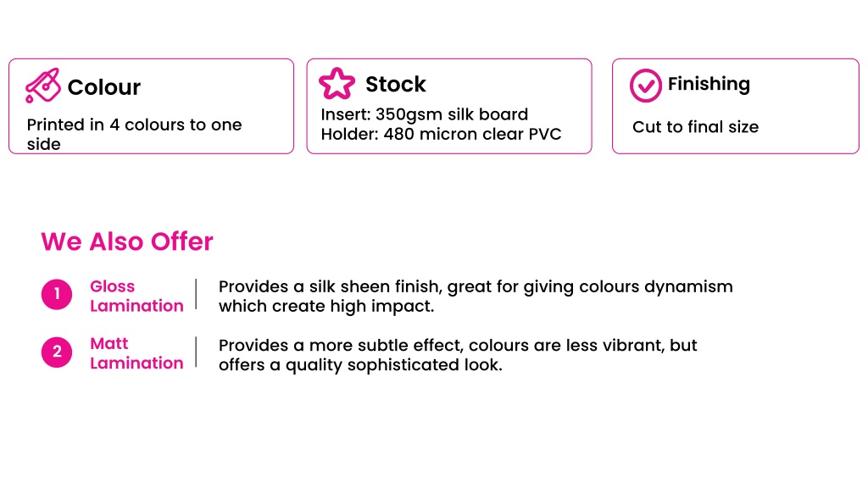Click the Gloss Lamination label
Viewport: 868px width, 488px height.
(136, 296)
